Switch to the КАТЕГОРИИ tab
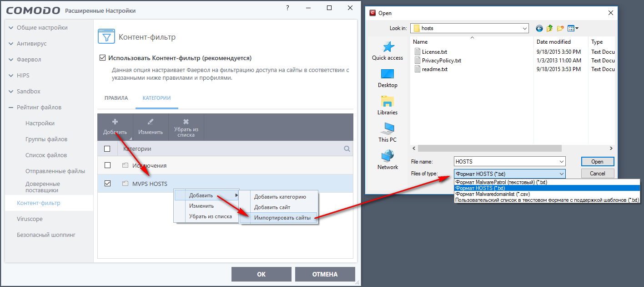 [156, 98]
